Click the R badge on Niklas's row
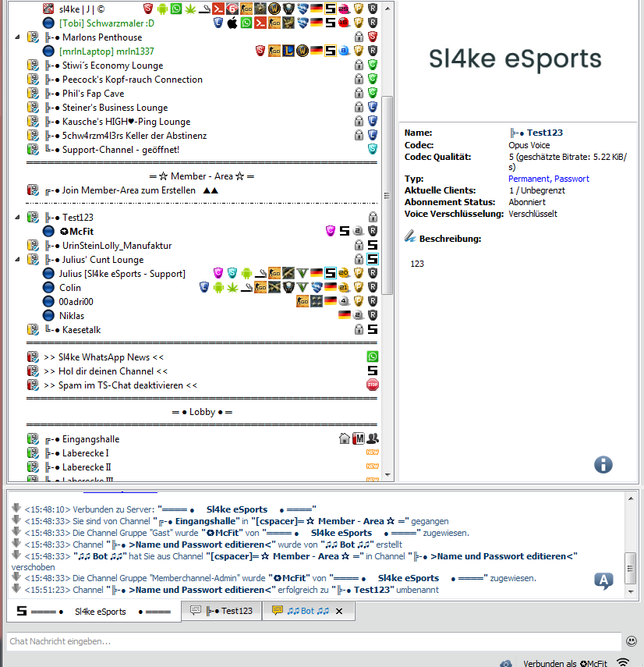The height and width of the screenshot is (667, 644). (x=373, y=315)
